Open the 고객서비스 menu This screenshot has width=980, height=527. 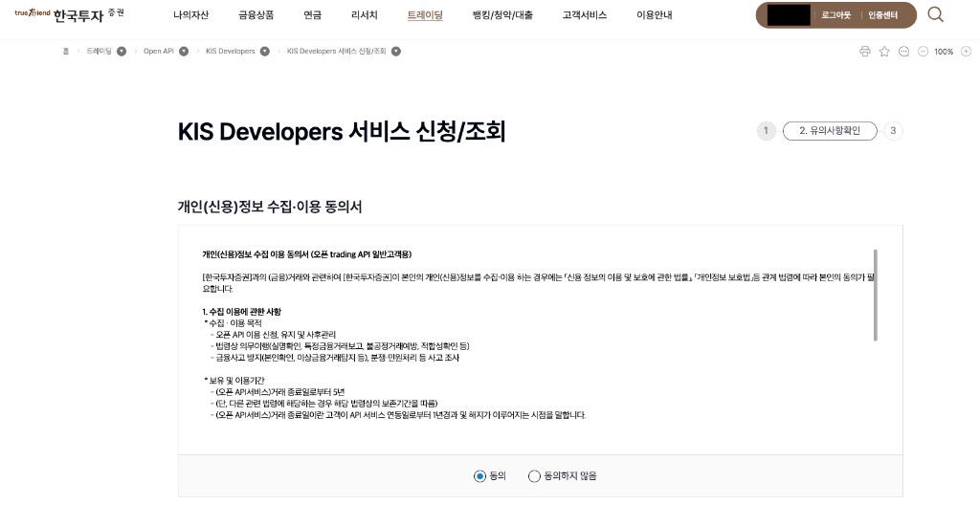coord(585,15)
